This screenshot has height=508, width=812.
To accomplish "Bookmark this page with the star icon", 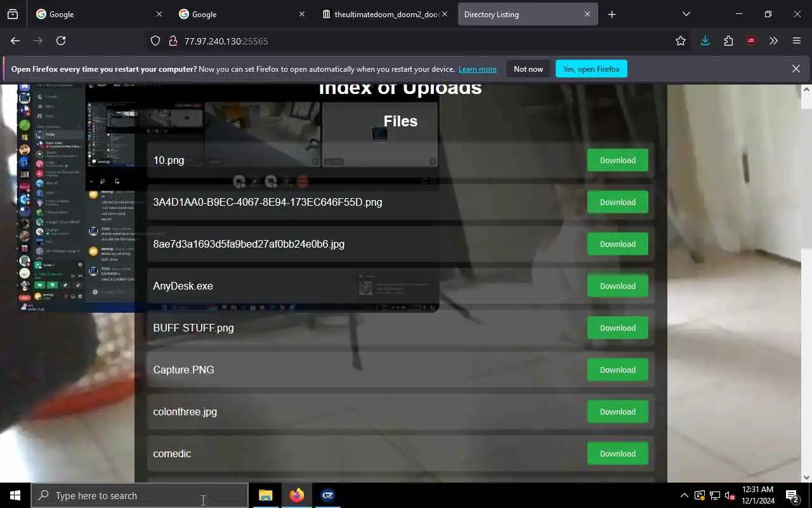I will point(681,41).
